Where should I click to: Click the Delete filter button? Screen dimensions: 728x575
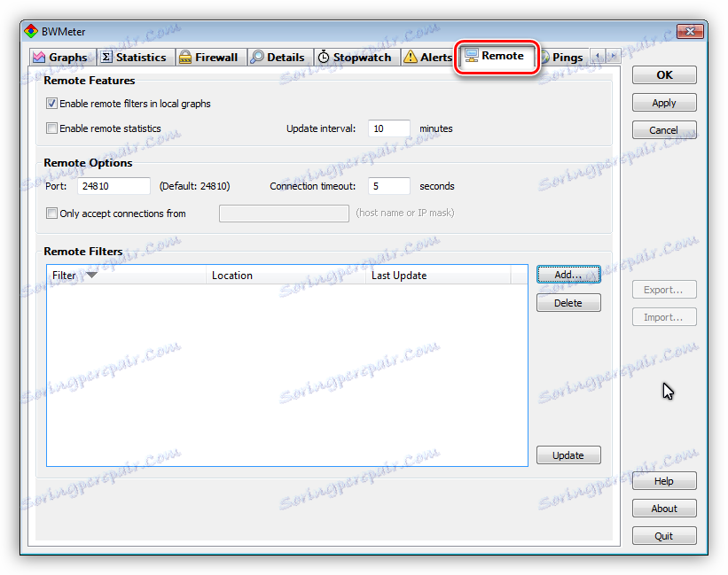(568, 303)
